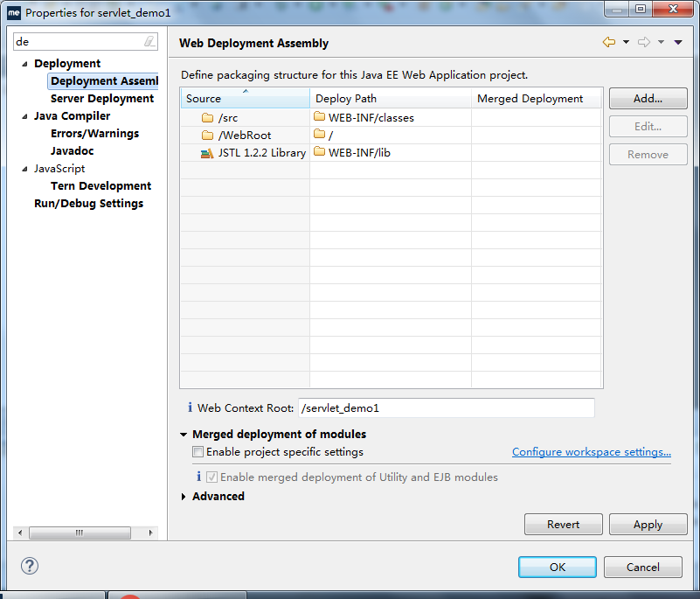Collapse Merged deployment of modules section
This screenshot has height=599, width=700.
(184, 435)
